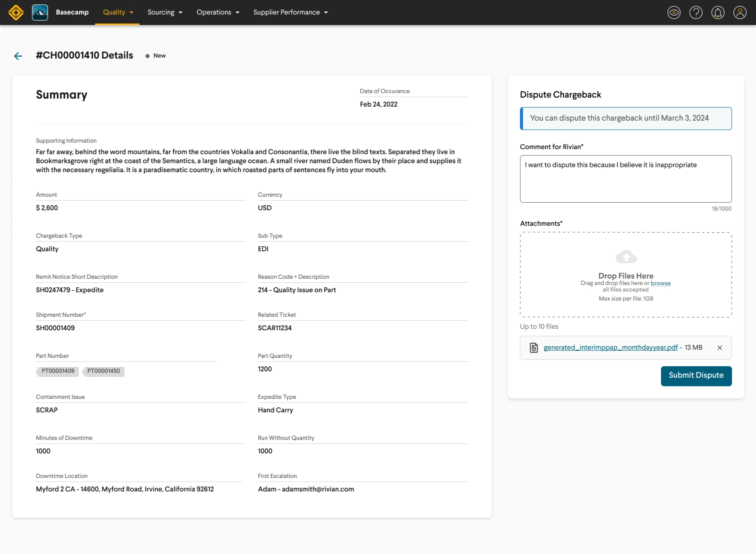
Task: Expand the Sourcing menu dropdown
Action: [165, 13]
